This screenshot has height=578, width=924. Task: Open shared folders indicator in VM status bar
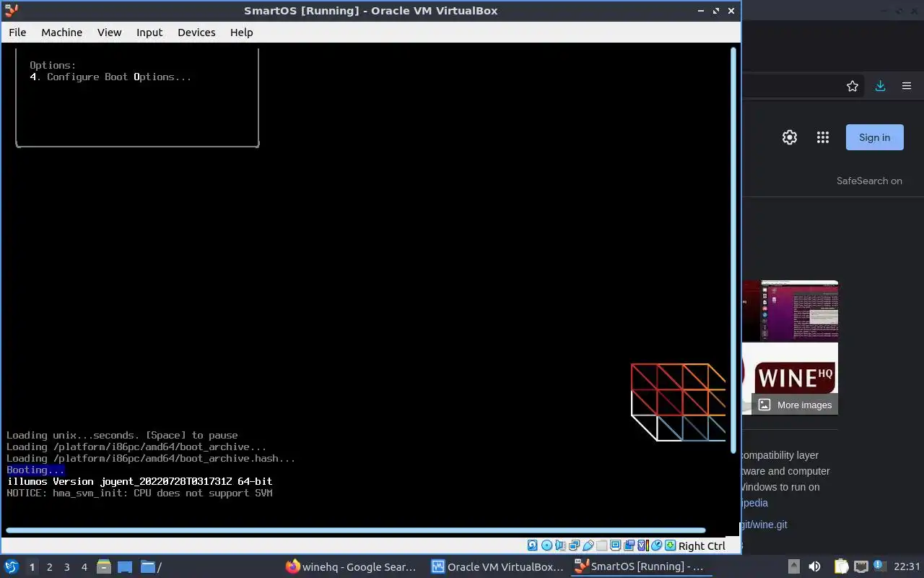click(601, 545)
